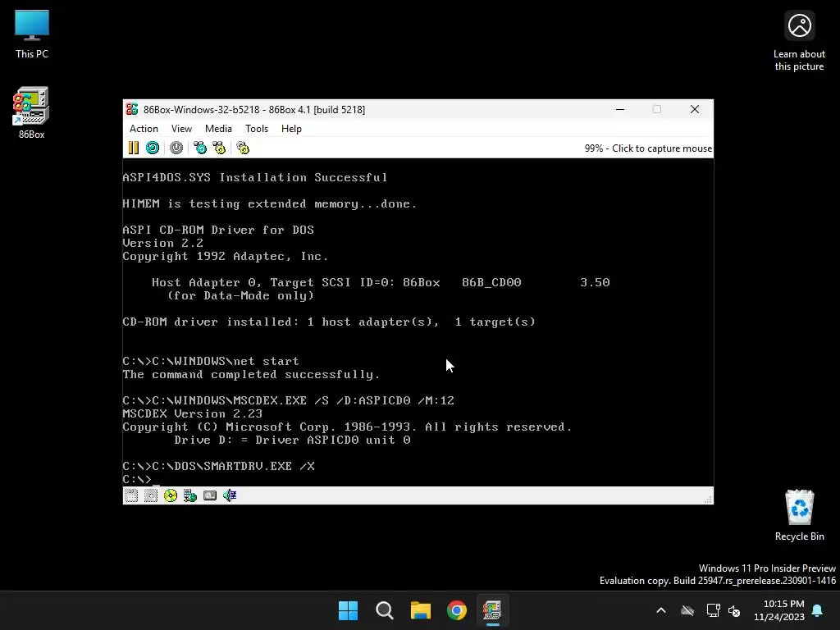Show hidden system tray icons

(x=661, y=610)
